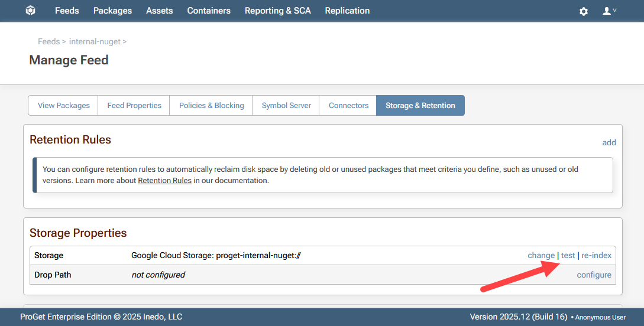The width and height of the screenshot is (644, 326).
Task: Click the ProGet logo icon
Action: click(x=31, y=11)
